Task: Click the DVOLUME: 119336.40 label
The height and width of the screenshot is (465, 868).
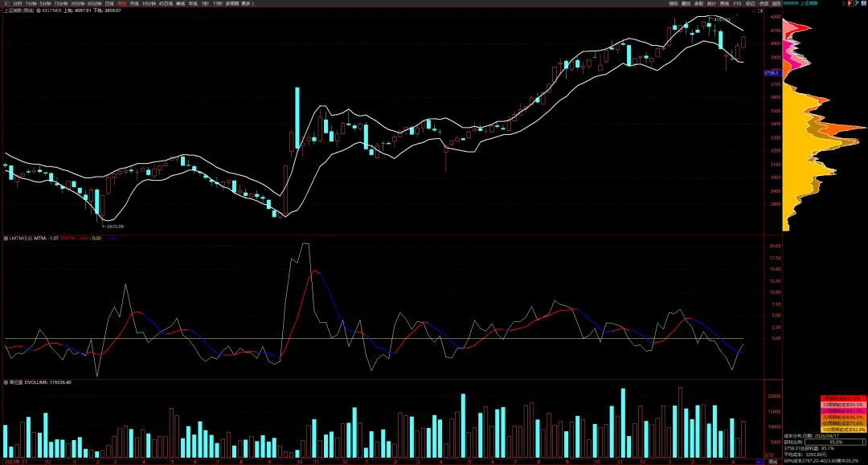Action: click(47, 382)
